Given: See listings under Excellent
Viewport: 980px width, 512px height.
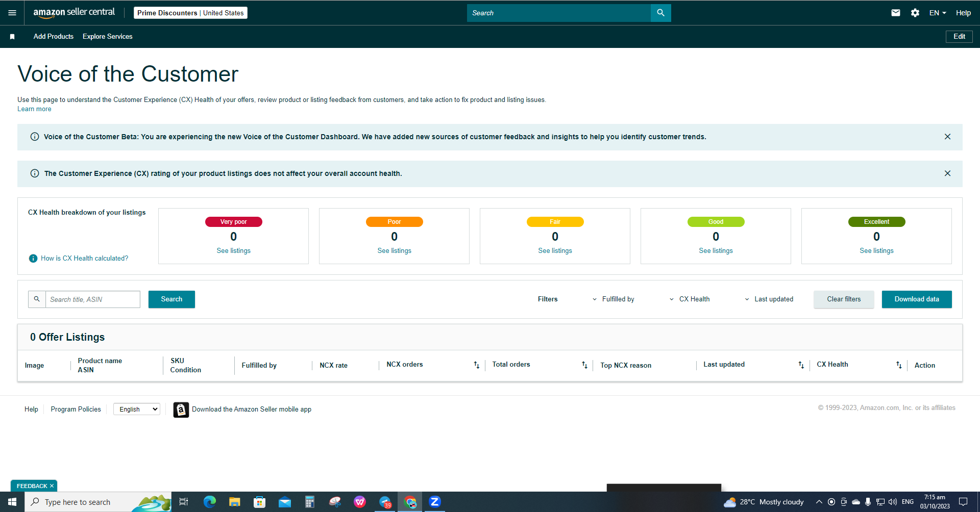Looking at the screenshot, I should click(x=877, y=251).
